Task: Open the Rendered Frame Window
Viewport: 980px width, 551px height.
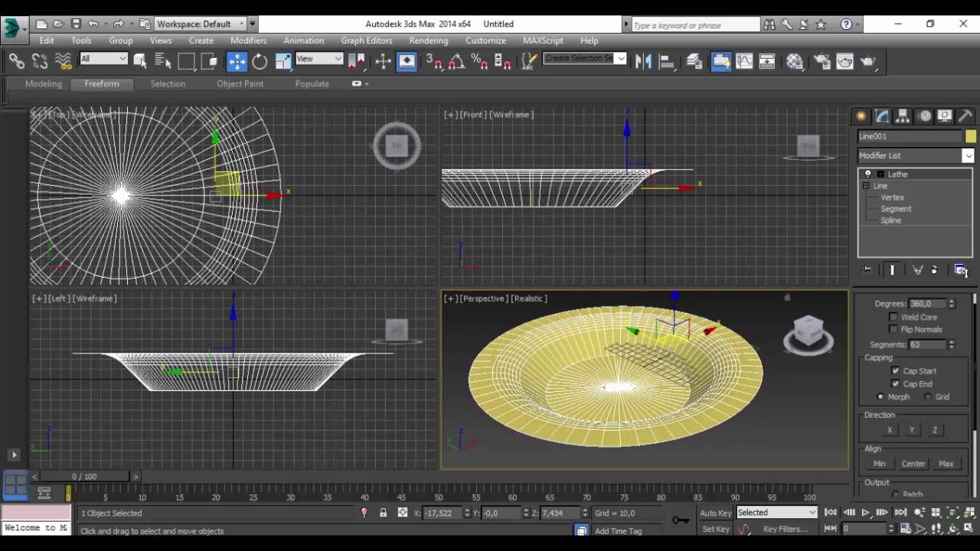Action: tap(845, 61)
